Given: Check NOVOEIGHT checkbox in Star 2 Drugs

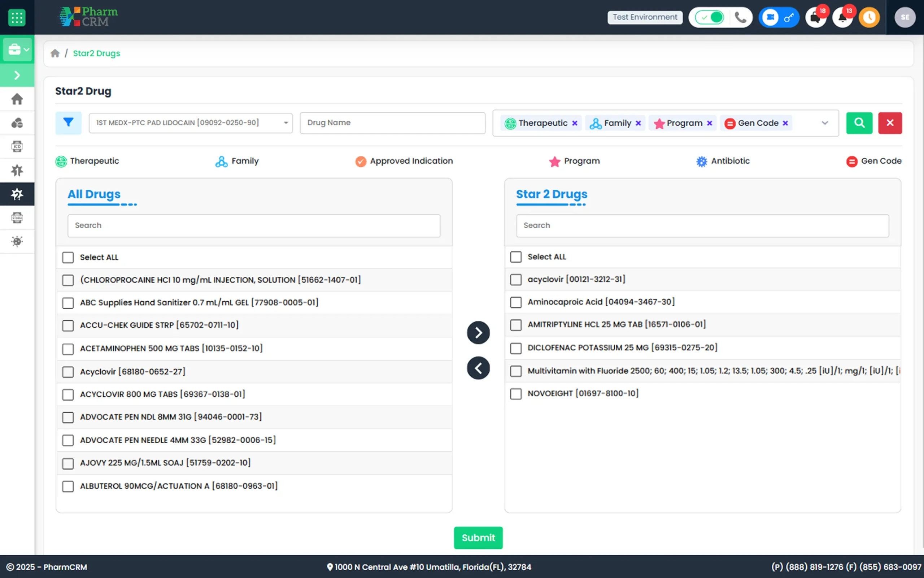Looking at the screenshot, I should click(x=516, y=394).
